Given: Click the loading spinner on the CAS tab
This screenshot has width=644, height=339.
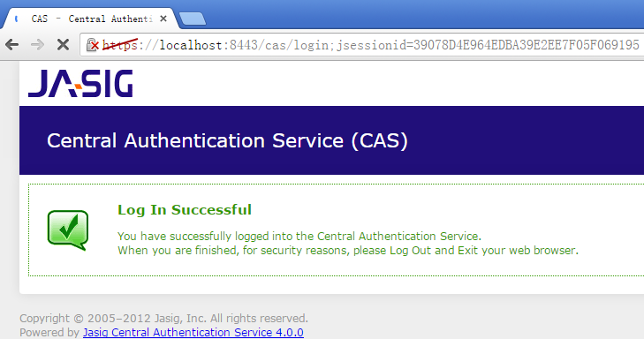Looking at the screenshot, I should [x=17, y=19].
